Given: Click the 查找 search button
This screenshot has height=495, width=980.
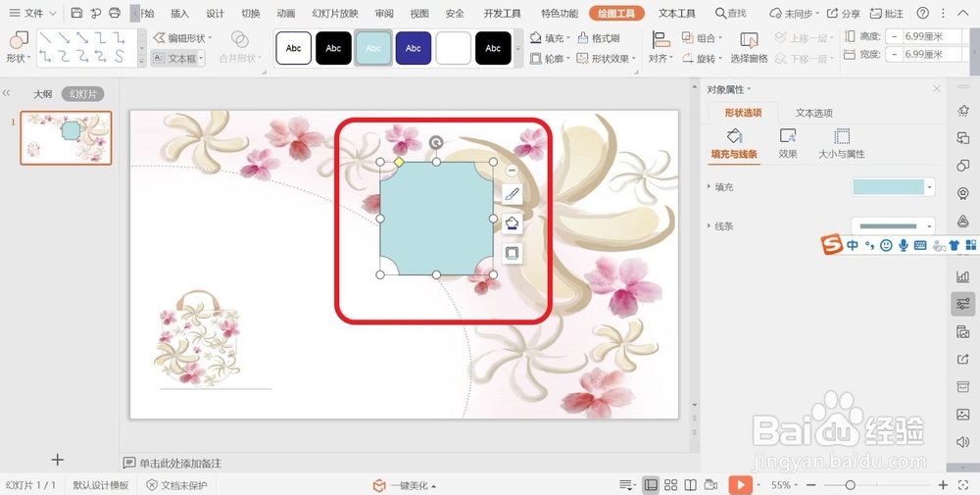Looking at the screenshot, I should coord(731,13).
